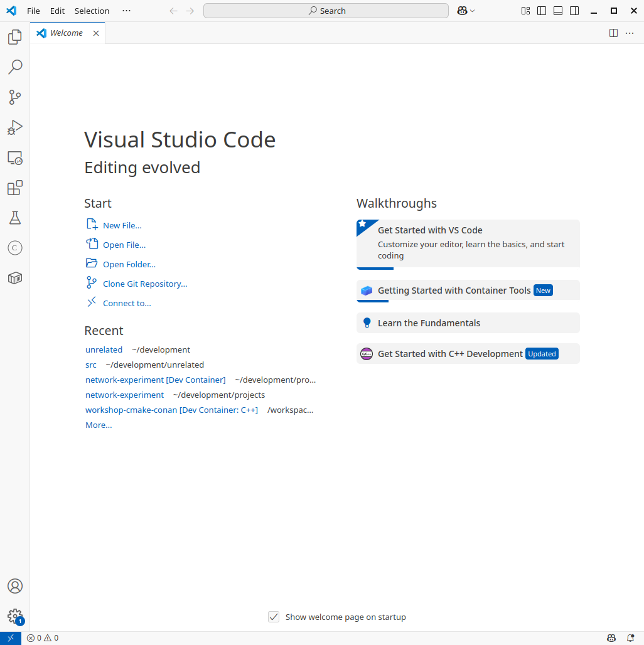Open the Selection menu
The height and width of the screenshot is (645, 644).
pos(92,11)
